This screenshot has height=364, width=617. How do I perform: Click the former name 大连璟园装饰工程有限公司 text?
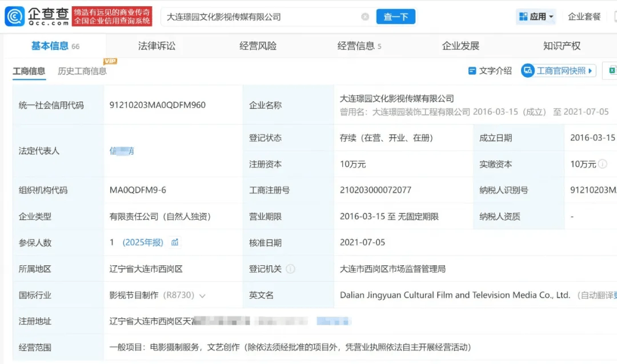coord(421,112)
